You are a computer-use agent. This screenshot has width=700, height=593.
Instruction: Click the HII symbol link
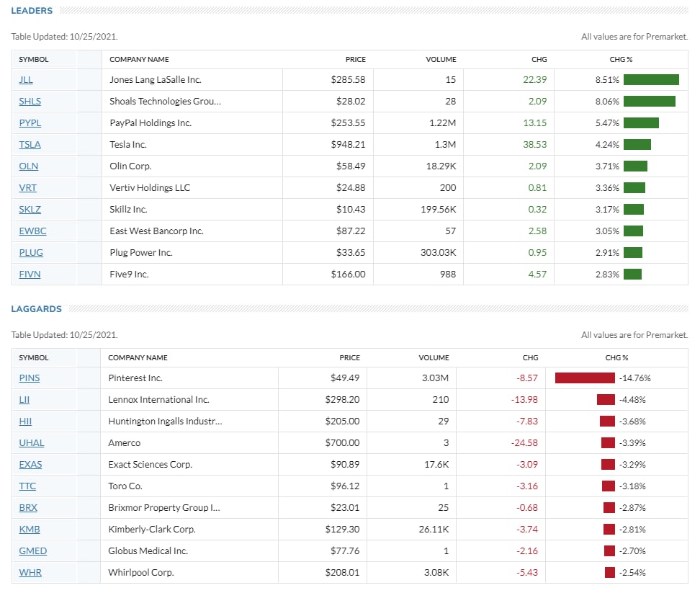click(25, 422)
